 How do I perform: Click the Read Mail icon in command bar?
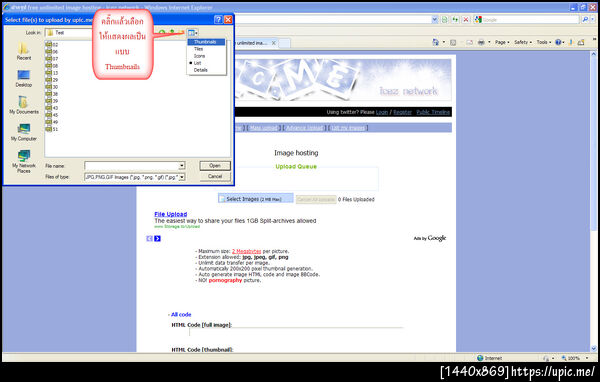(470, 42)
